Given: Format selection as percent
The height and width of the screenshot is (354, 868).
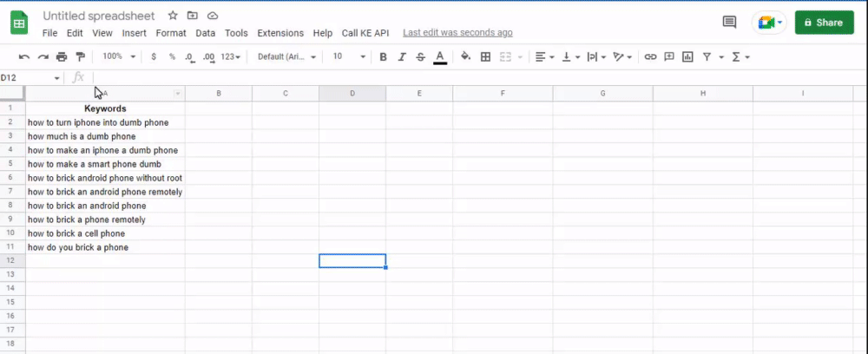Looking at the screenshot, I should [x=172, y=57].
